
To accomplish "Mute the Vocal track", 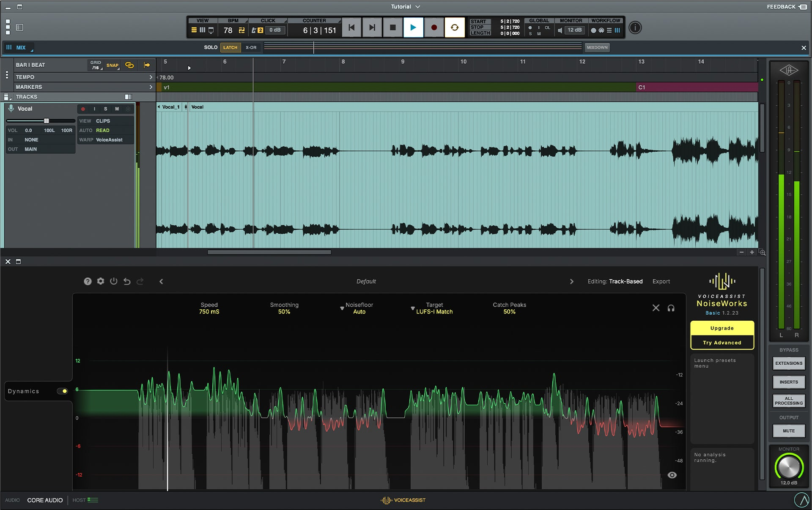I will click(x=117, y=109).
